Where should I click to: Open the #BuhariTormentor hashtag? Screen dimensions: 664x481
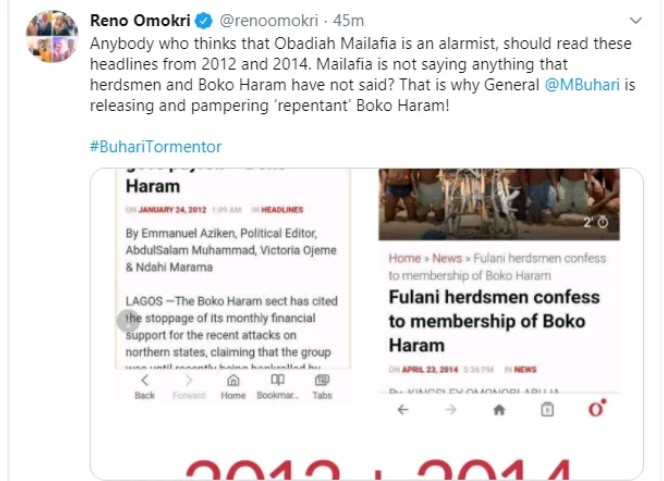(x=155, y=146)
